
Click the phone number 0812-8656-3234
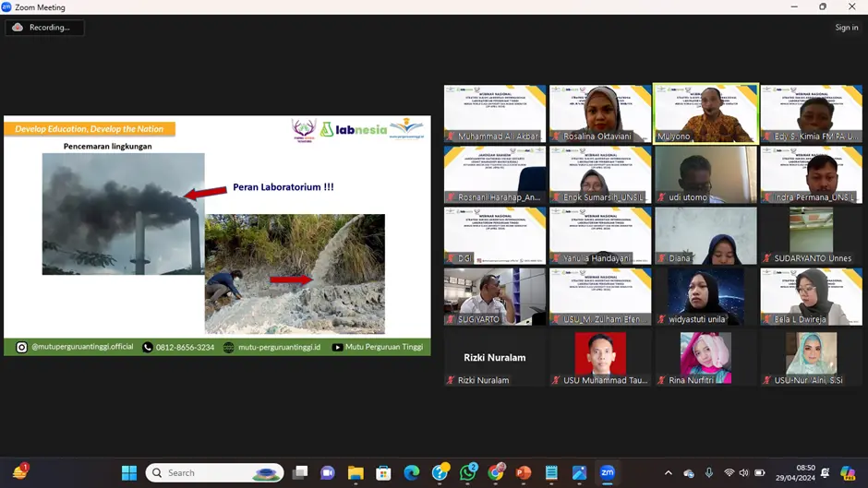[x=185, y=348]
